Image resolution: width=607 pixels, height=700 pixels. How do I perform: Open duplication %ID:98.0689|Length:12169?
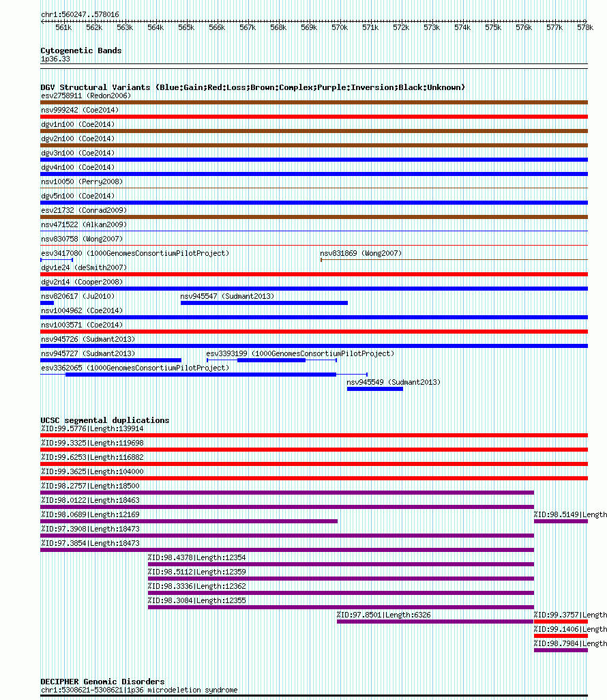(189, 521)
